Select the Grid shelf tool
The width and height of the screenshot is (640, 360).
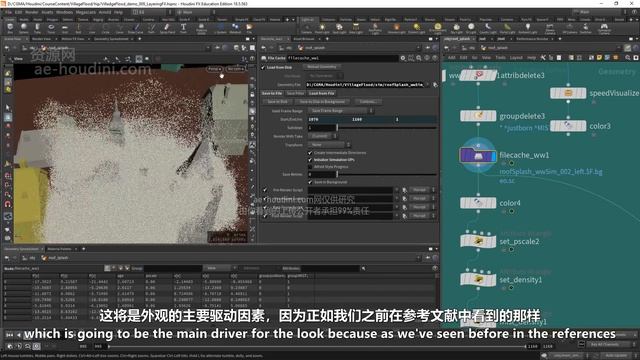click(x=64, y=28)
